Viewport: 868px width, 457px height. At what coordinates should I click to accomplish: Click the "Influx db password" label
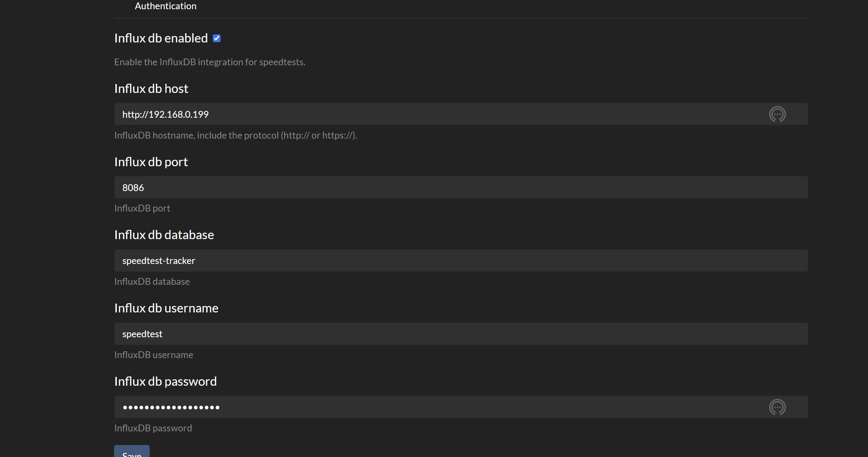click(x=165, y=382)
